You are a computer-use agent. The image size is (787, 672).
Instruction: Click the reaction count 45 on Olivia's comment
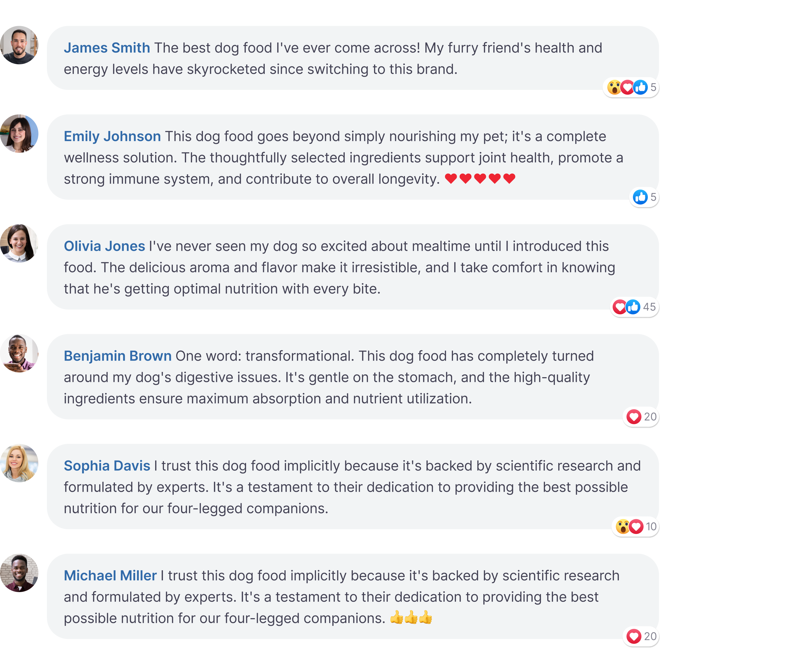pos(649,307)
